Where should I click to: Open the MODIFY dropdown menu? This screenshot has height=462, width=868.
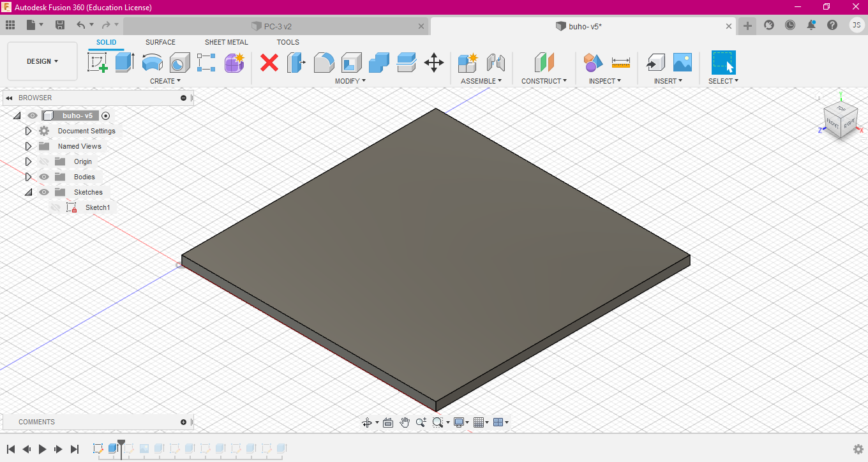[x=350, y=81]
